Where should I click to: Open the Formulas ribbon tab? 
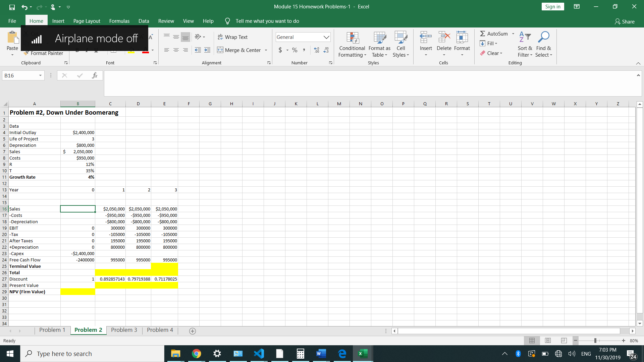coord(119,21)
